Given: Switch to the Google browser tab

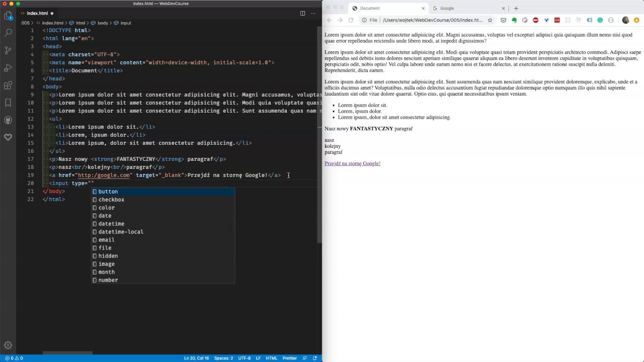Looking at the screenshot, I should [x=468, y=8].
